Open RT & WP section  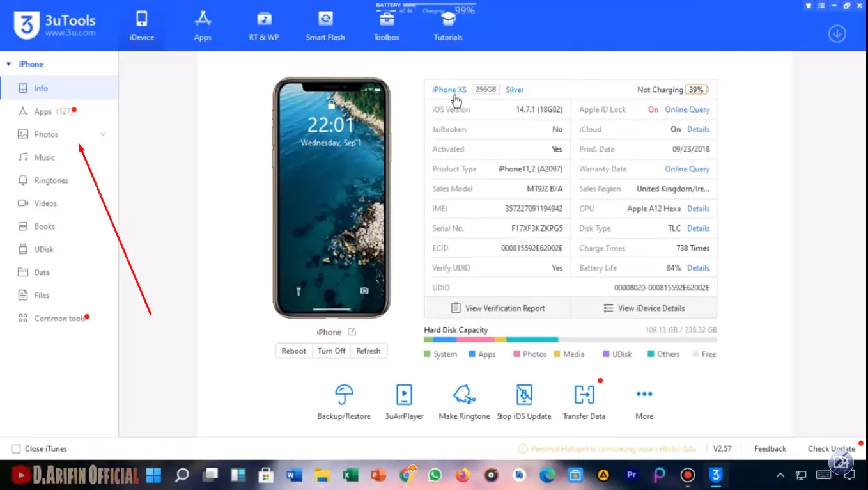(264, 26)
